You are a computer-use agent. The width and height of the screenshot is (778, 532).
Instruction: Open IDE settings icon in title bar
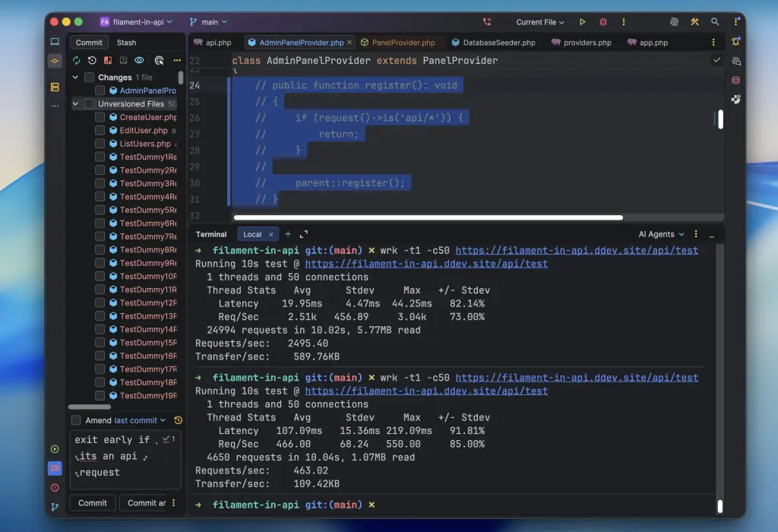pos(736,21)
